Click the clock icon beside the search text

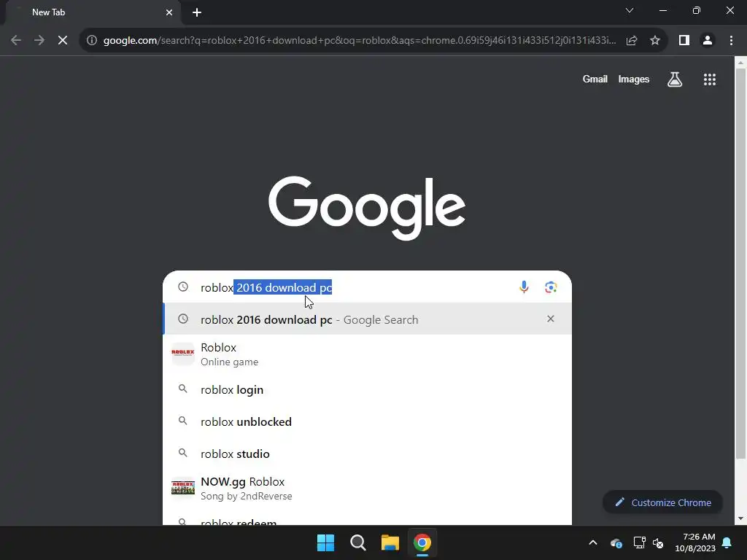[183, 287]
